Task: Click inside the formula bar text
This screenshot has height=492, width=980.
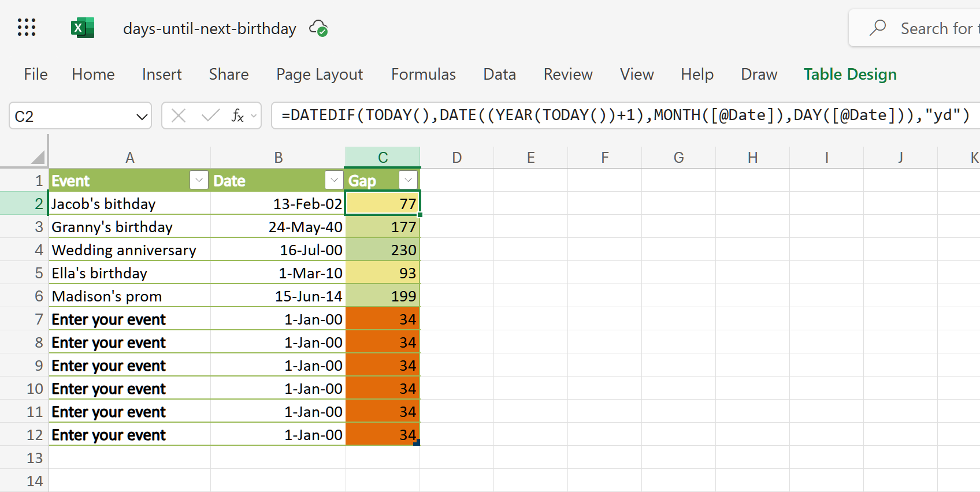Action: click(x=624, y=115)
